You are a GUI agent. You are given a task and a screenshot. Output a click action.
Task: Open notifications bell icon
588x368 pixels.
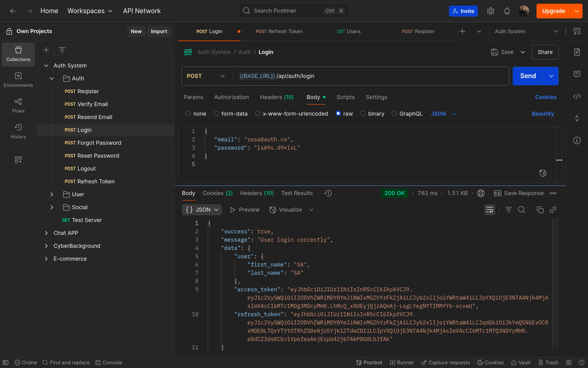click(507, 11)
